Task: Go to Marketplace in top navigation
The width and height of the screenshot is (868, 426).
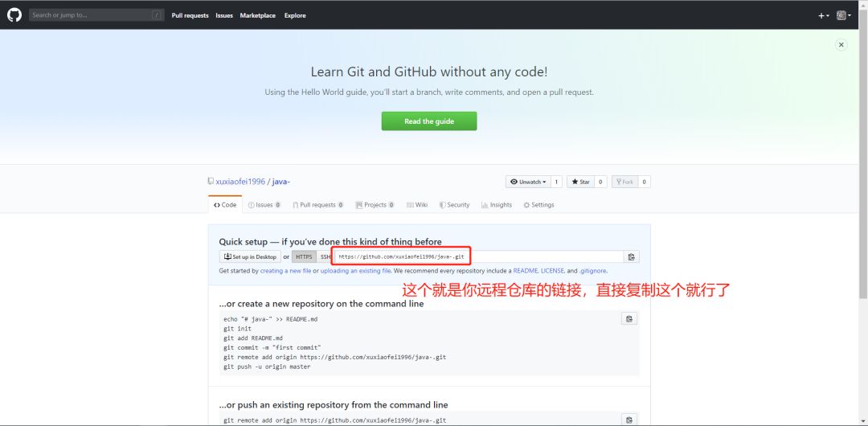Action: pos(257,15)
